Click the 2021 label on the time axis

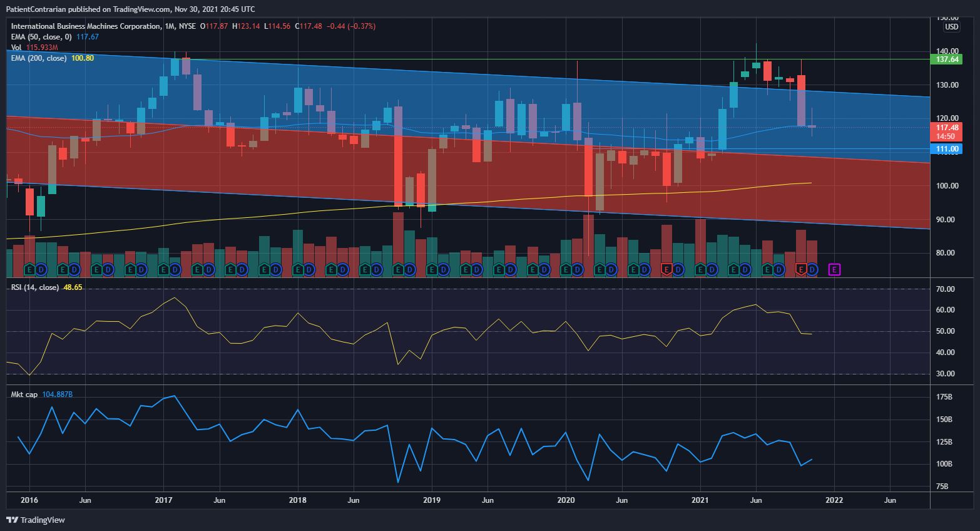point(700,500)
